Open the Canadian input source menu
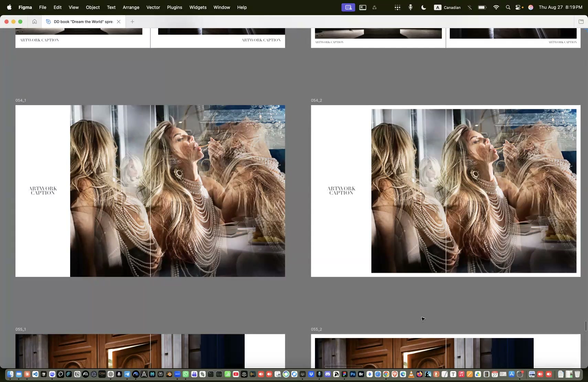 pos(447,7)
